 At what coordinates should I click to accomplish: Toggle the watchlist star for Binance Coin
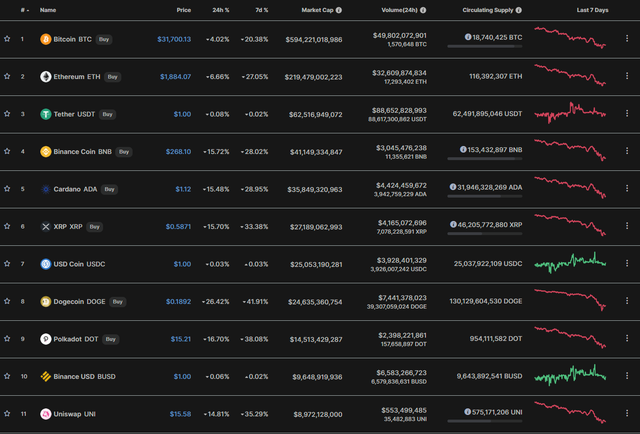click(7, 151)
